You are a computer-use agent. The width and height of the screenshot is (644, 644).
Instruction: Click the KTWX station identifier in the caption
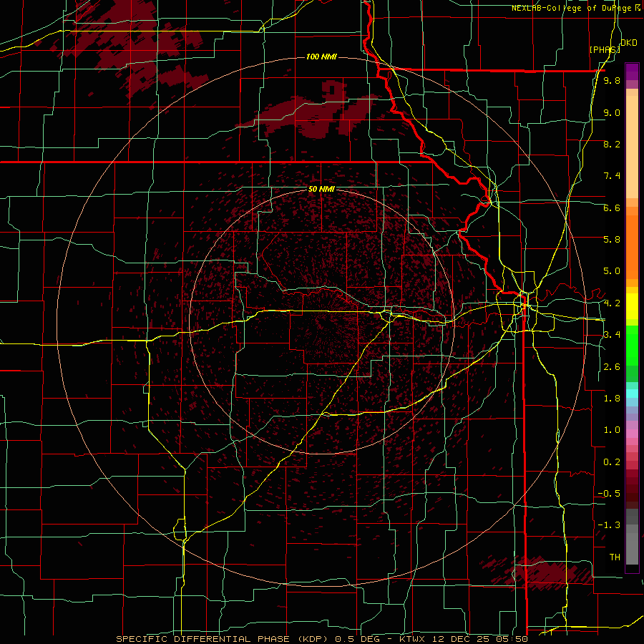(411, 639)
